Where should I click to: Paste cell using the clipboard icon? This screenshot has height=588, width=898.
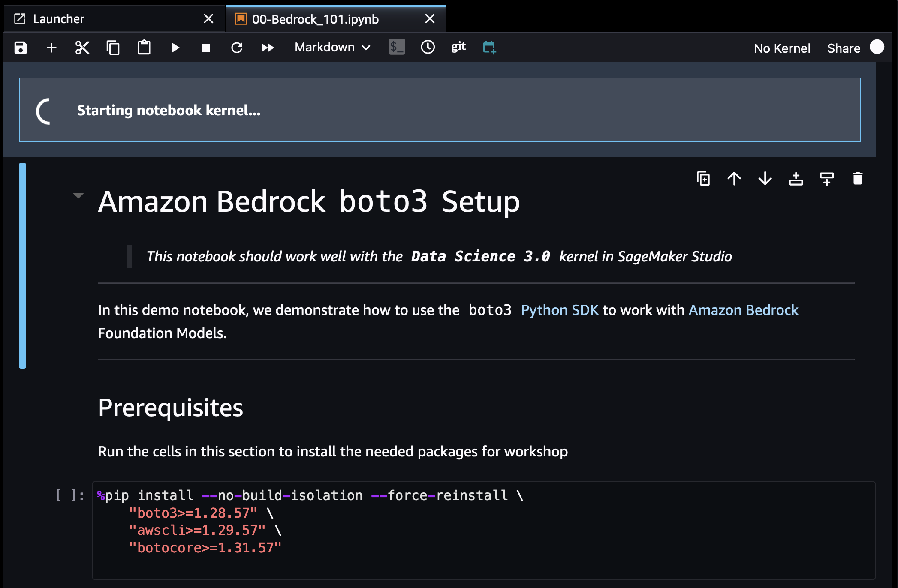pyautogui.click(x=144, y=48)
